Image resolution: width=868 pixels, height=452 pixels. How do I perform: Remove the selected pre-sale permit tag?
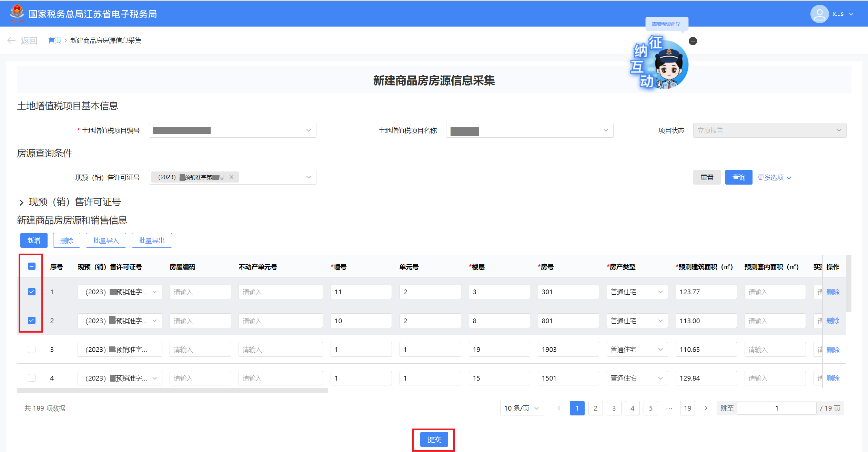[x=232, y=177]
